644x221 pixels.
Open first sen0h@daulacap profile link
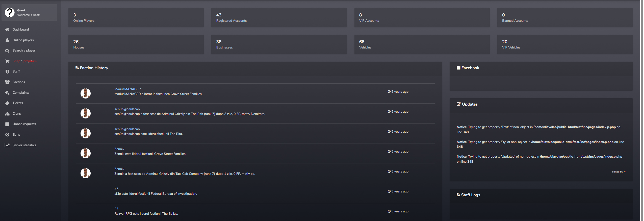[x=127, y=109]
